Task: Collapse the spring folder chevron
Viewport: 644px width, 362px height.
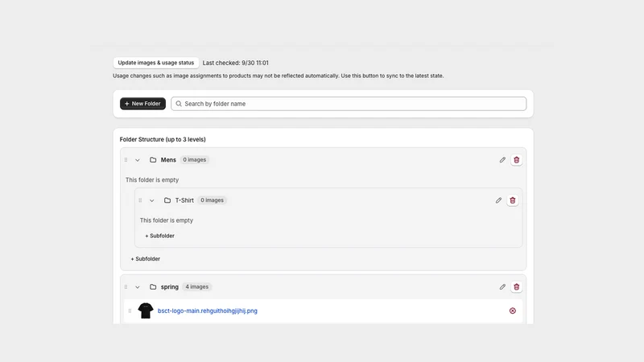Action: [x=138, y=287]
